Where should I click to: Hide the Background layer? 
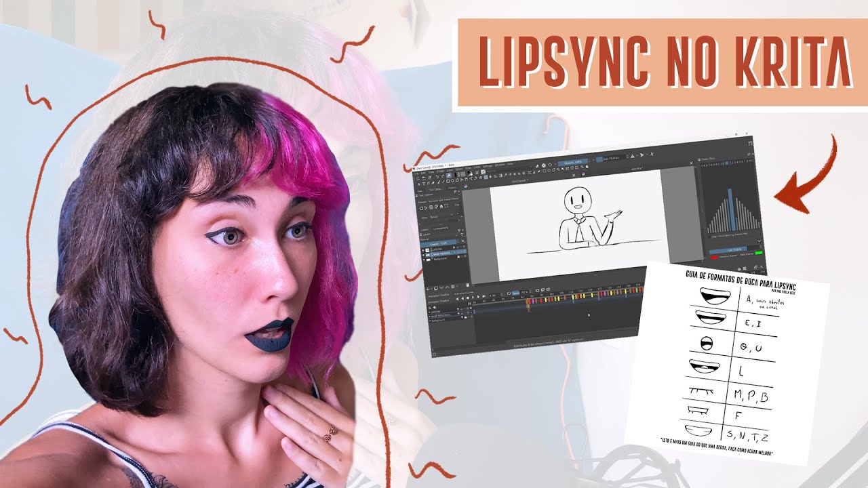[x=423, y=259]
